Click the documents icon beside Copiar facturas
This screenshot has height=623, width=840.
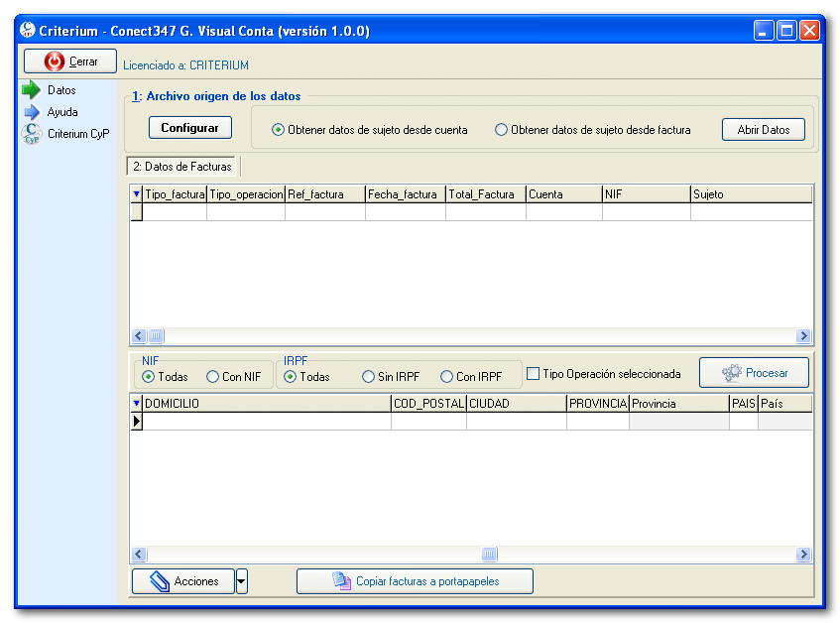341,580
